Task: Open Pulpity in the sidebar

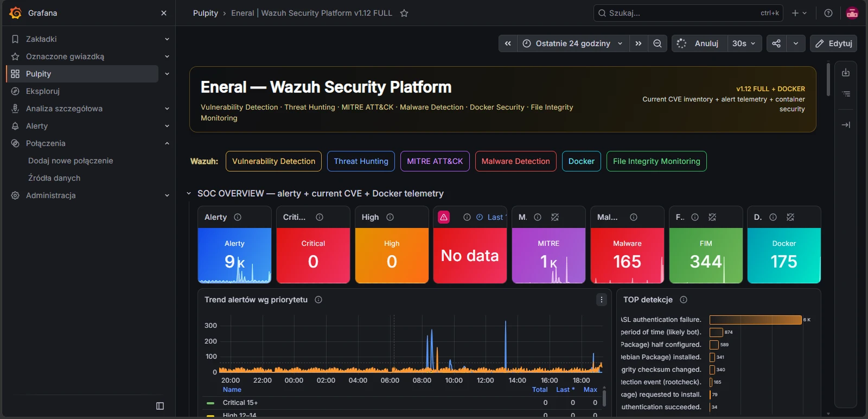Action: [x=82, y=74]
